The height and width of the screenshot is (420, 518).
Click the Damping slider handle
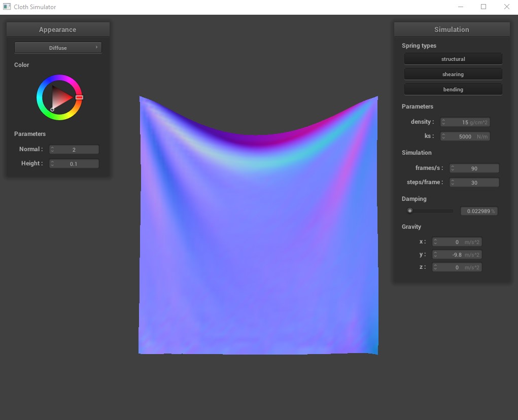tap(409, 211)
